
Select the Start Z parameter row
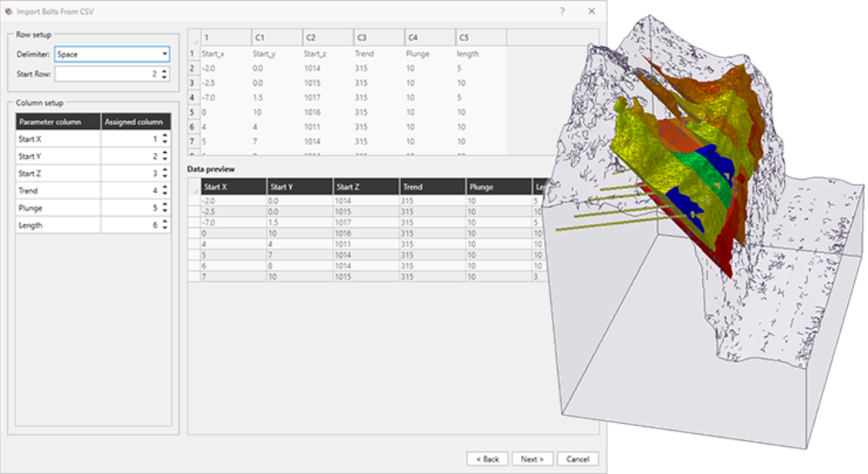tap(58, 174)
